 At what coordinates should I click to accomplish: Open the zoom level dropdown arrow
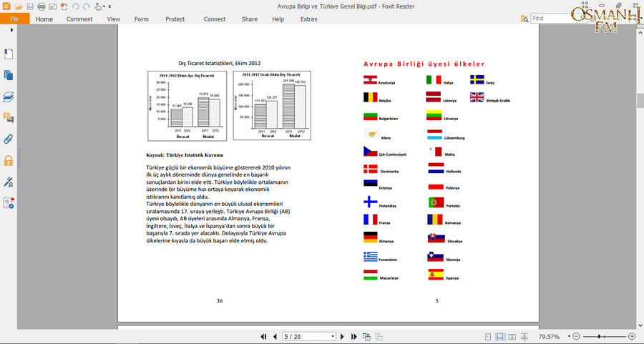click(569, 337)
